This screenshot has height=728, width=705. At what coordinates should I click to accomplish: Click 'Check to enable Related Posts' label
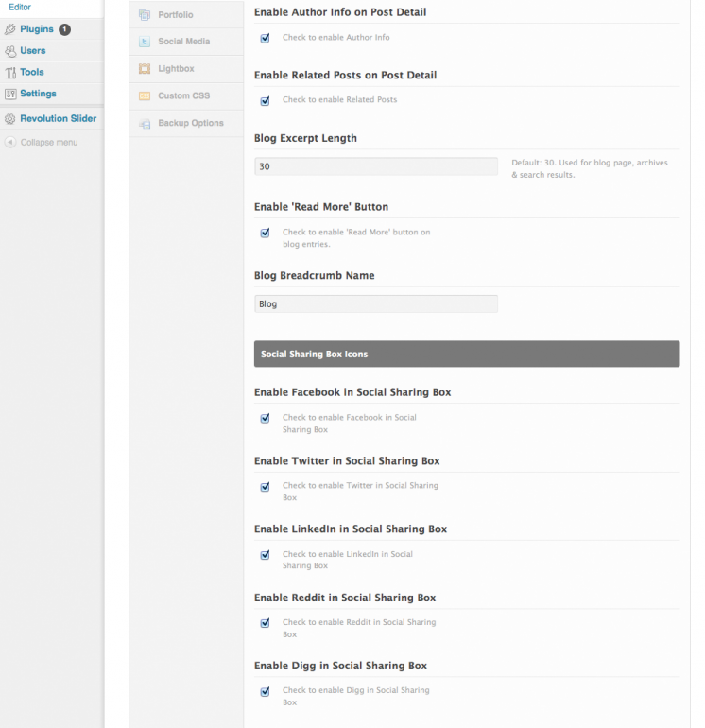coord(339,100)
